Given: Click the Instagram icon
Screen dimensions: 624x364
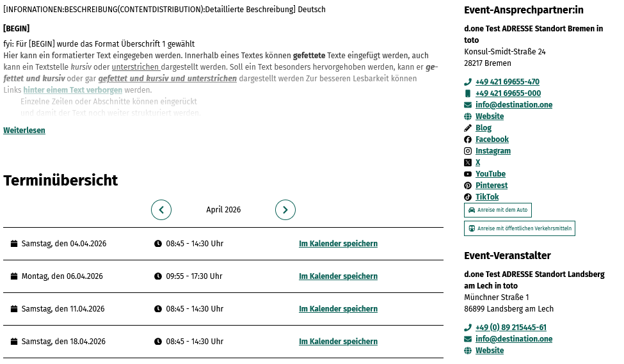Looking at the screenshot, I should [468, 151].
